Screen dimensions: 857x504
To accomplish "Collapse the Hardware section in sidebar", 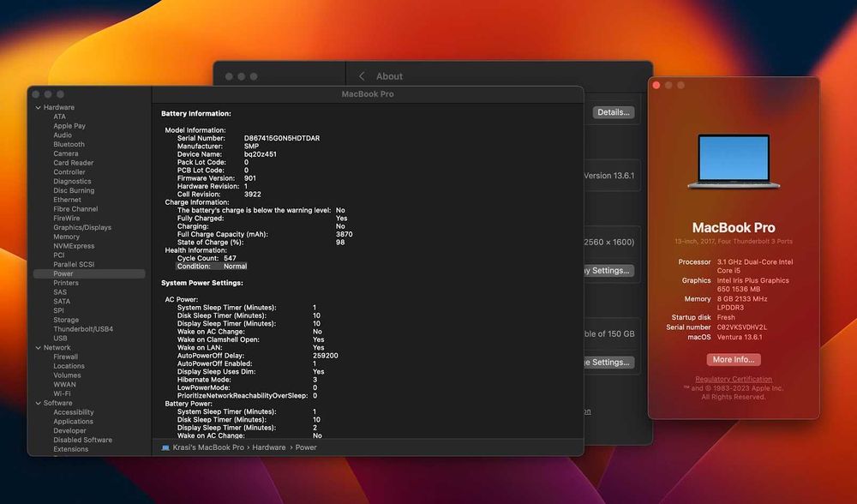I will [x=39, y=108].
